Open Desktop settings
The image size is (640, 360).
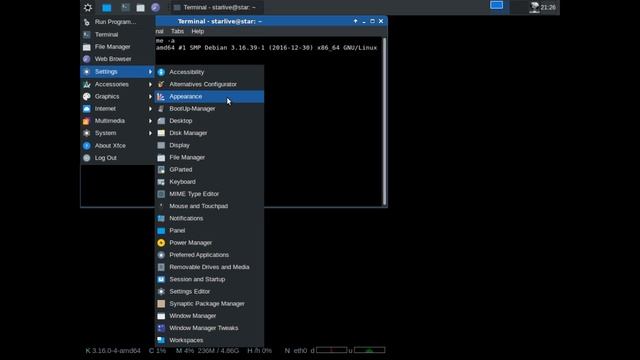(x=209, y=121)
